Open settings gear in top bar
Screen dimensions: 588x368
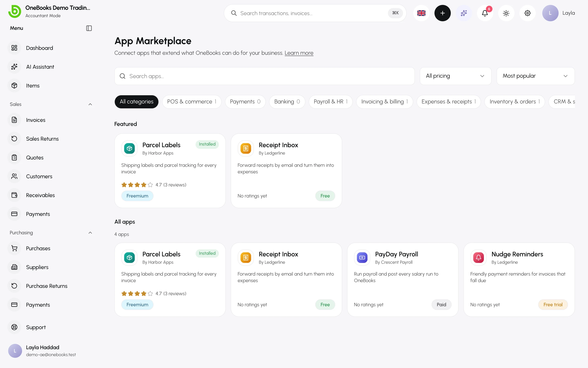click(x=527, y=13)
